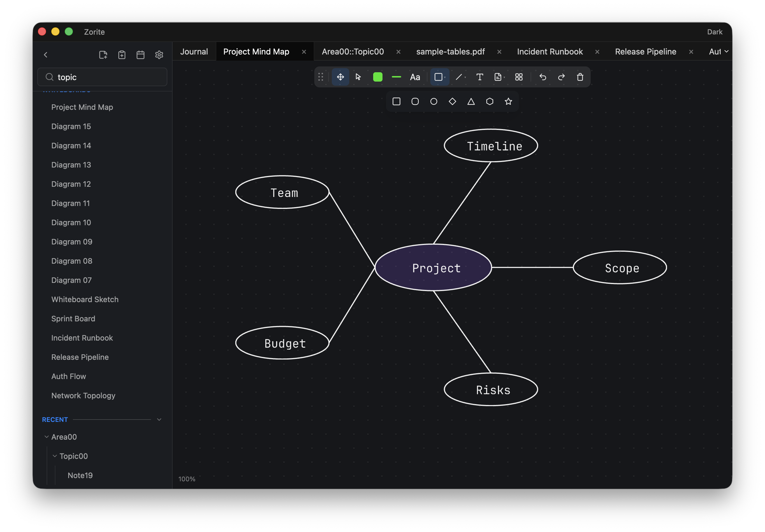
Task: Close the sample-tables.pdf tab
Action: (499, 52)
